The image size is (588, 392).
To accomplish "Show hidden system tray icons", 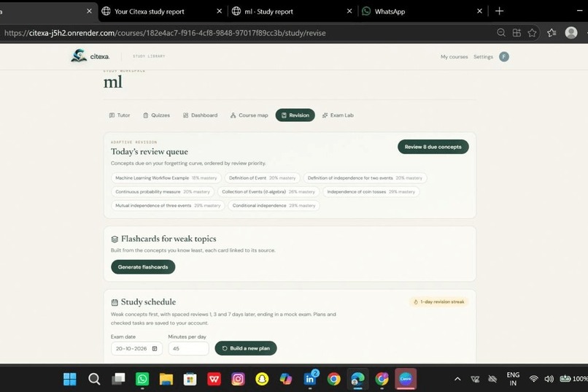I will (x=457, y=379).
